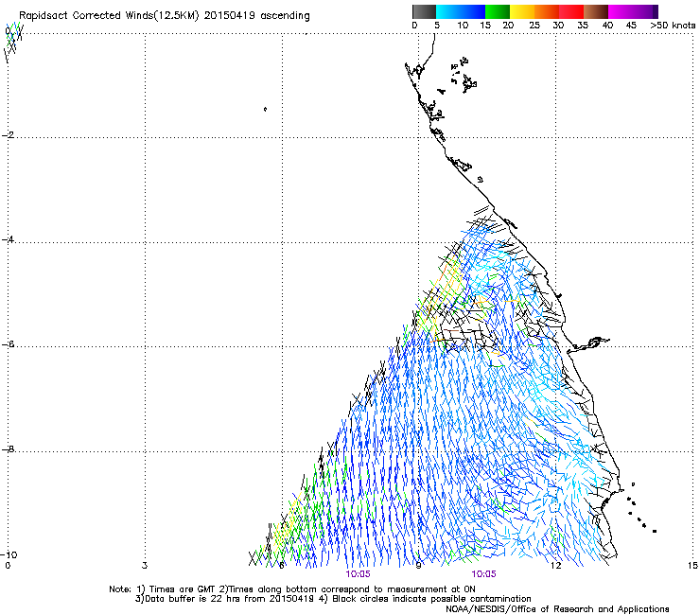Click the red 30-35 knots legend swatch
This screenshot has width=700, height=615.
[571, 11]
